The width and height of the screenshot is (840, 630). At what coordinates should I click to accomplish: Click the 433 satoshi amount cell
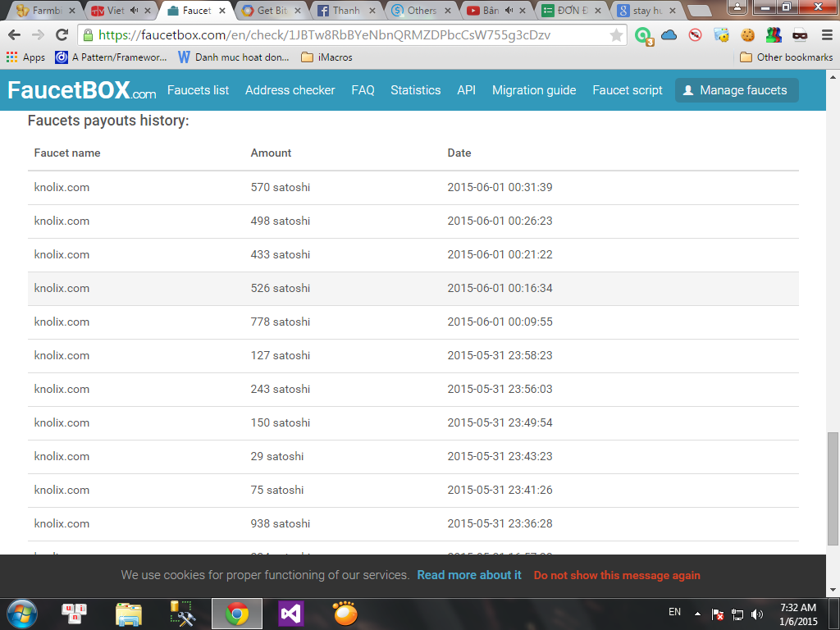281,254
